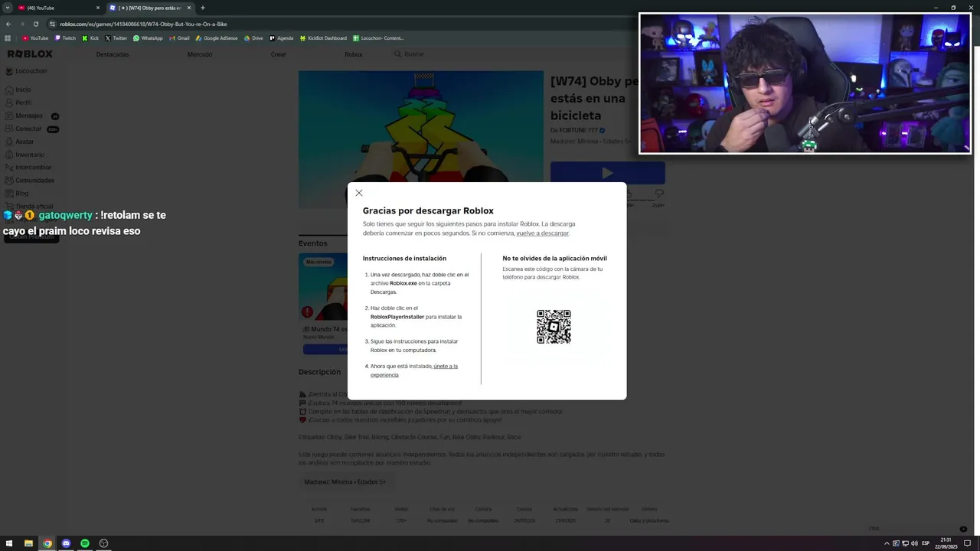Click the 'vuelve a descargar' link
The image size is (980, 551).
[542, 233]
